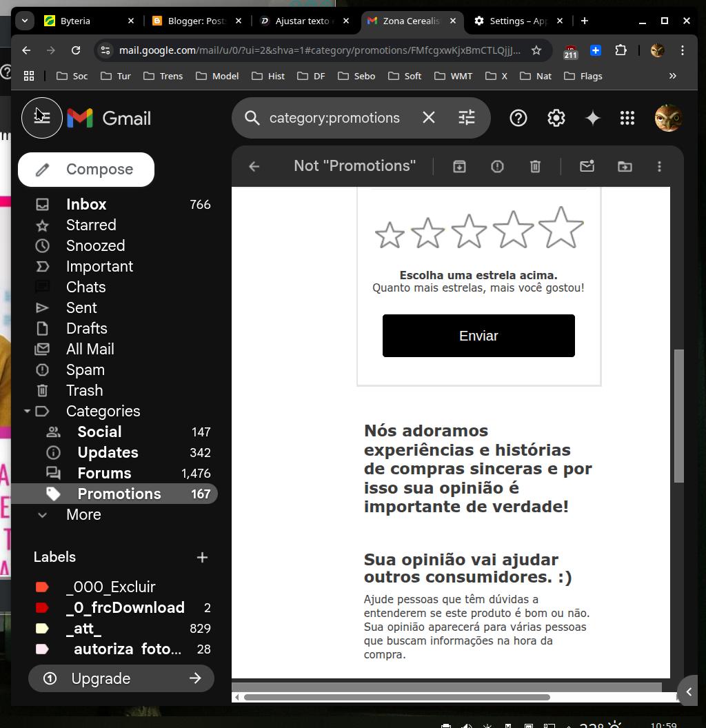Viewport: 706px width, 728px height.
Task: Mark this email as unread
Action: click(x=587, y=166)
